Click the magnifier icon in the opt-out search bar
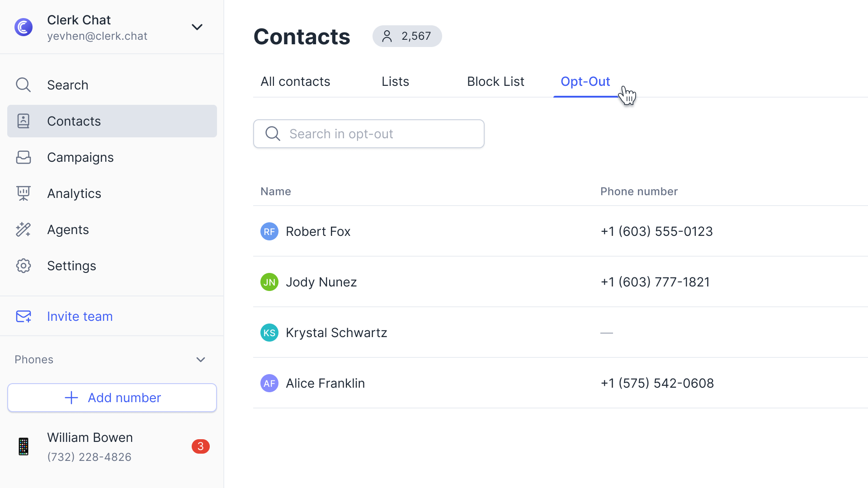This screenshot has height=488, width=868. point(273,133)
